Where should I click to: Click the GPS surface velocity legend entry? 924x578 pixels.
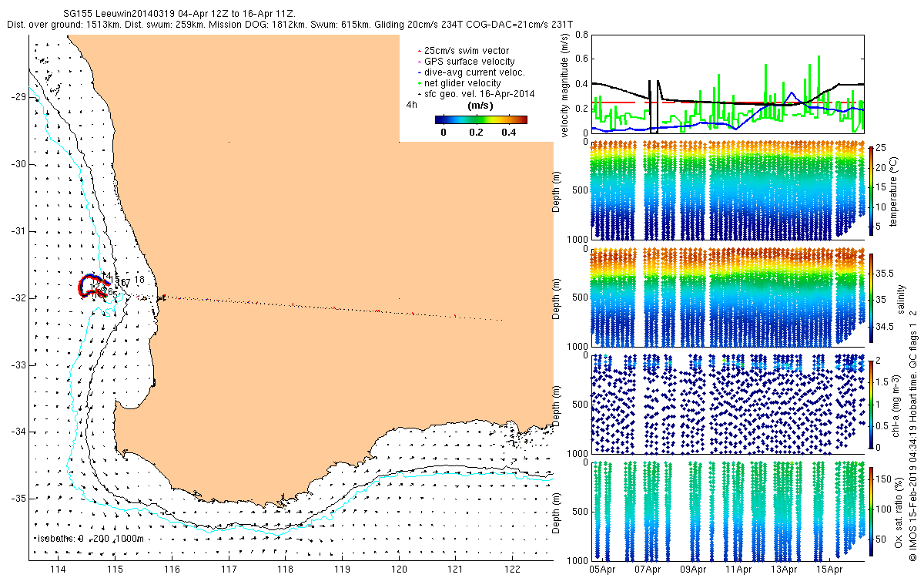coord(468,62)
